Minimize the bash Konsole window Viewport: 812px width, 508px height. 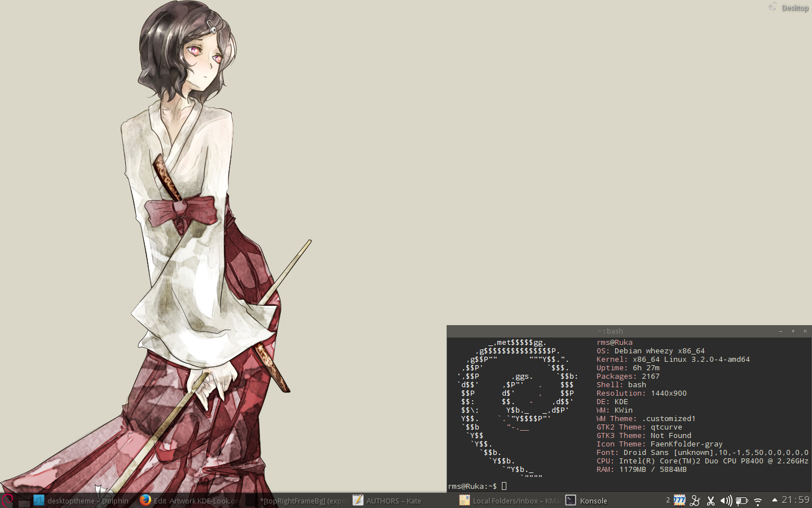[x=780, y=331]
